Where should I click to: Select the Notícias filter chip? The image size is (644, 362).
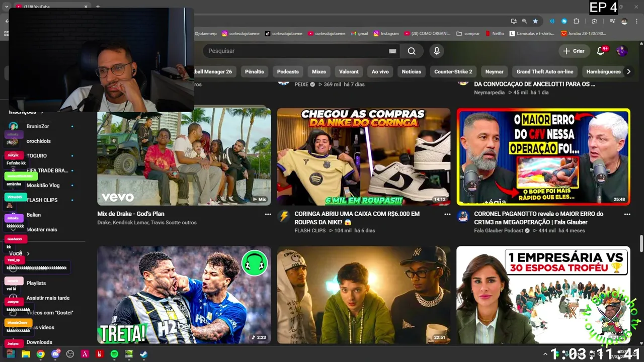coord(412,71)
